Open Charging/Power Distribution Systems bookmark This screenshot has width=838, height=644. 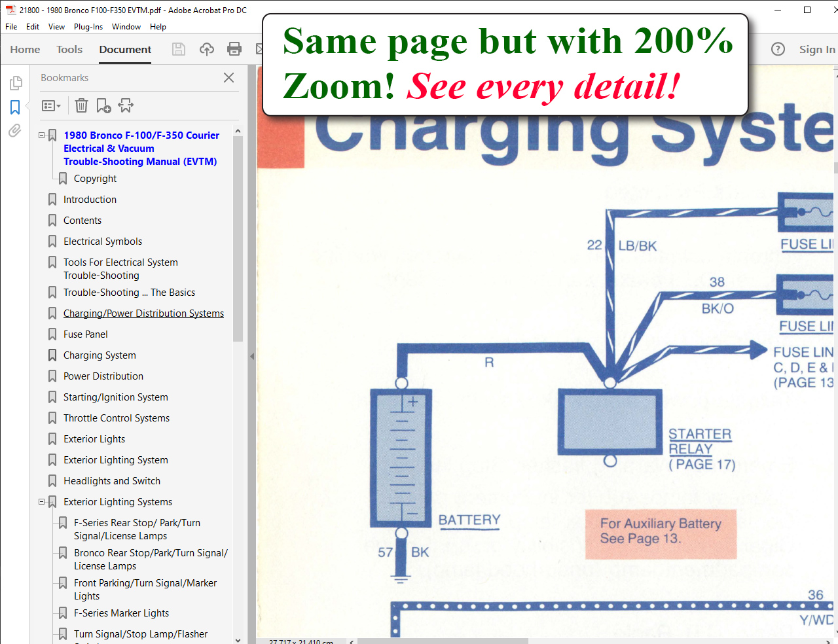[143, 313]
